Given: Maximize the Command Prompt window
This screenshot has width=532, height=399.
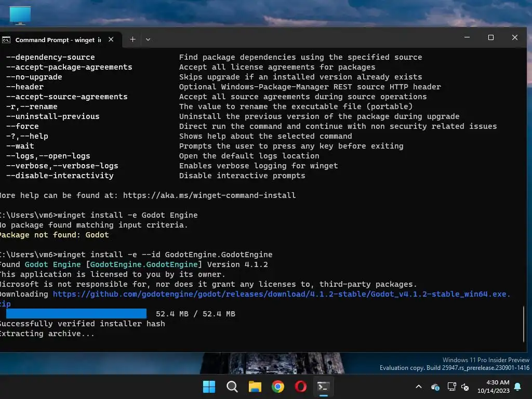Looking at the screenshot, I should pos(490,37).
